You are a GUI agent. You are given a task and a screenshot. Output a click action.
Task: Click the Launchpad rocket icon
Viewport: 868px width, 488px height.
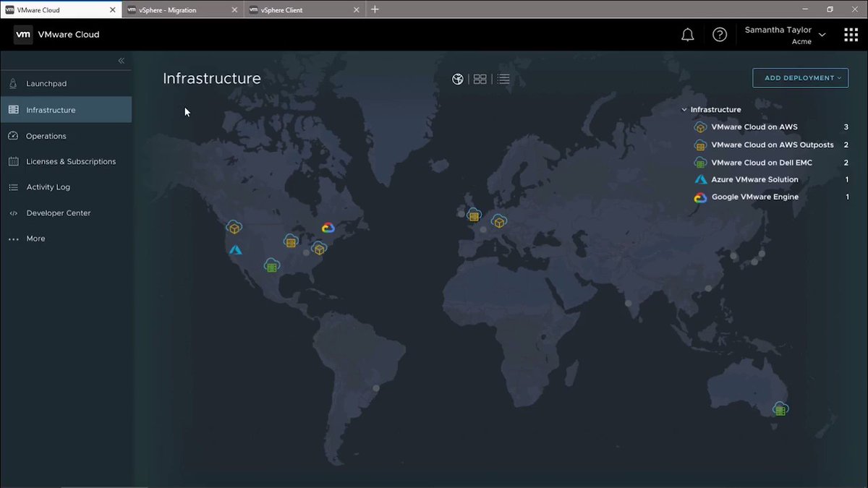pyautogui.click(x=13, y=84)
